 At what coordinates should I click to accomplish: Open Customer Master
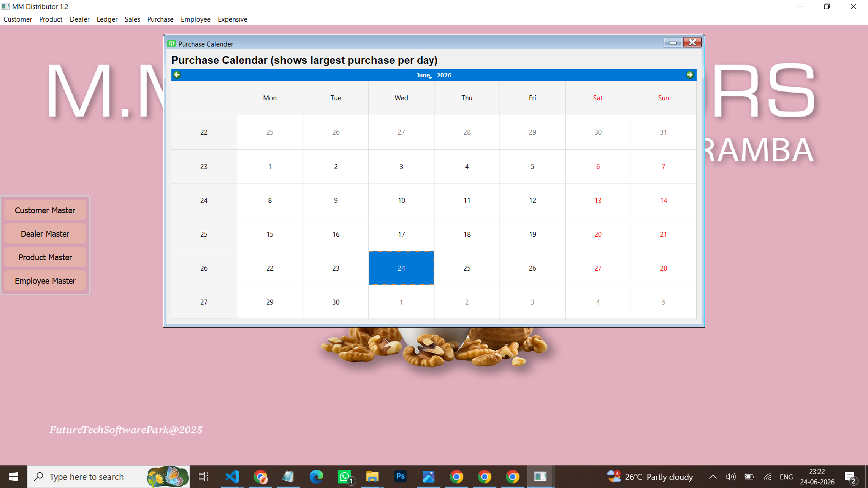click(x=45, y=211)
